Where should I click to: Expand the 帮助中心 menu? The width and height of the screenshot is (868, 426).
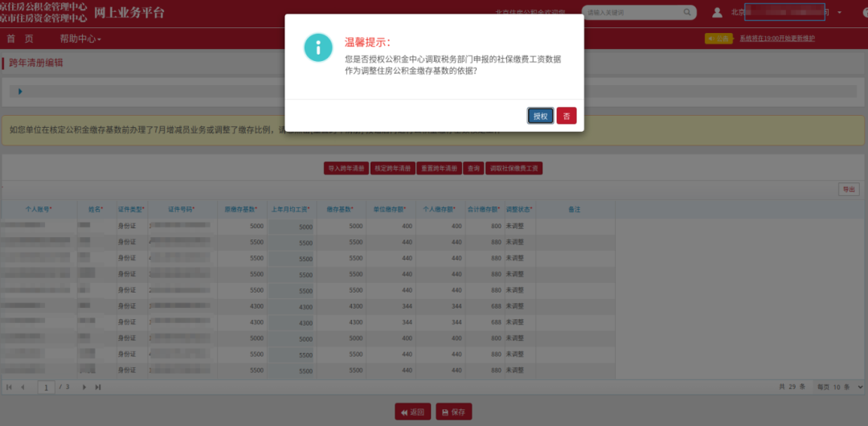click(80, 39)
